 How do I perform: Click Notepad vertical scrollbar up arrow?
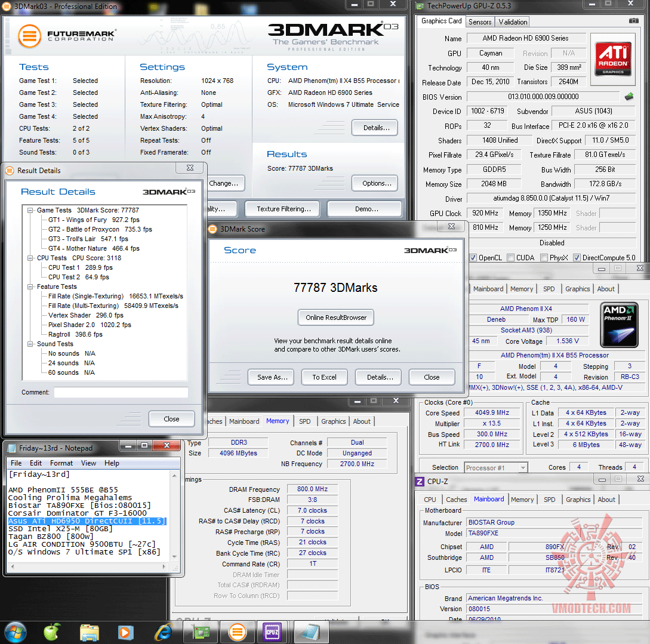pos(174,475)
